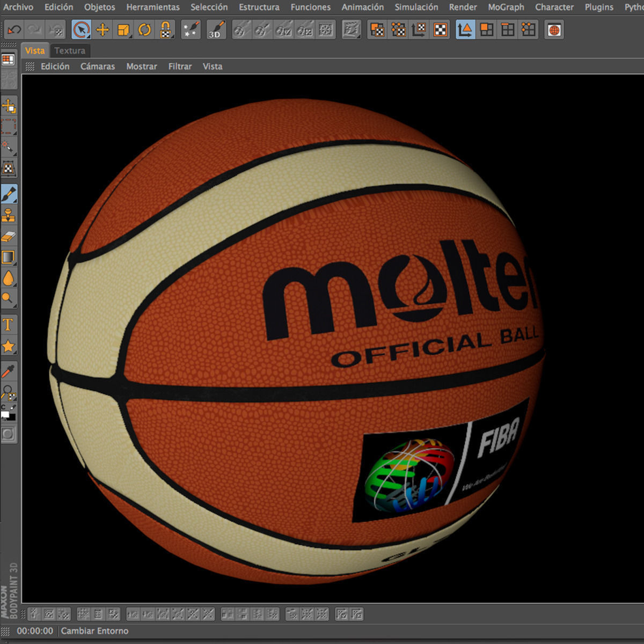This screenshot has height=644, width=644.
Task: Open the MoGraph menu
Action: [506, 7]
